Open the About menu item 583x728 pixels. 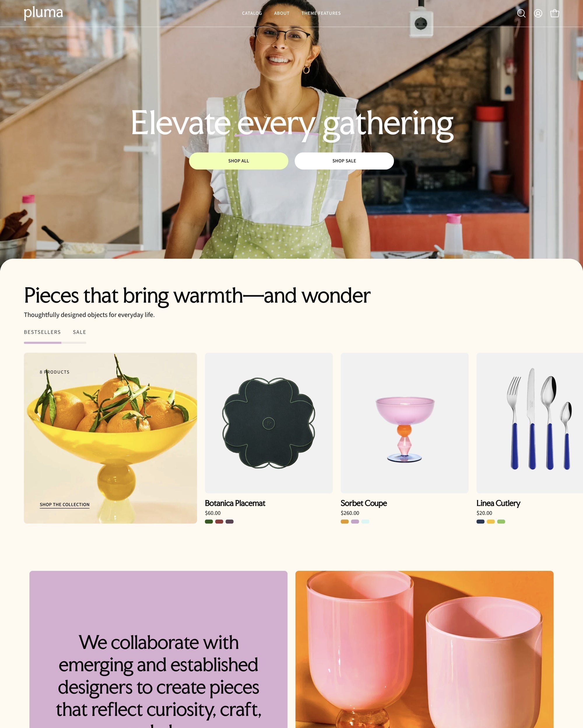point(282,13)
